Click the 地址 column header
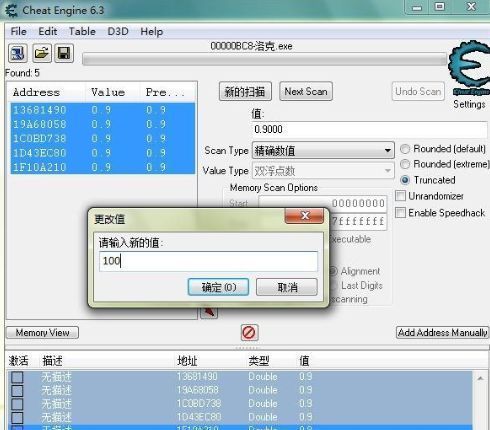Viewport: 490px width, 430px height. (187, 361)
